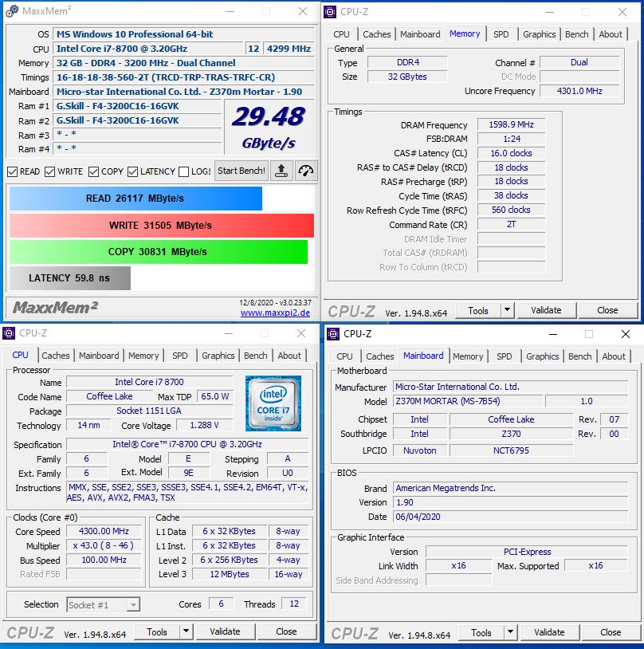The width and height of the screenshot is (644, 649).
Task: Click Validate in CPU window
Action: pos(225,631)
